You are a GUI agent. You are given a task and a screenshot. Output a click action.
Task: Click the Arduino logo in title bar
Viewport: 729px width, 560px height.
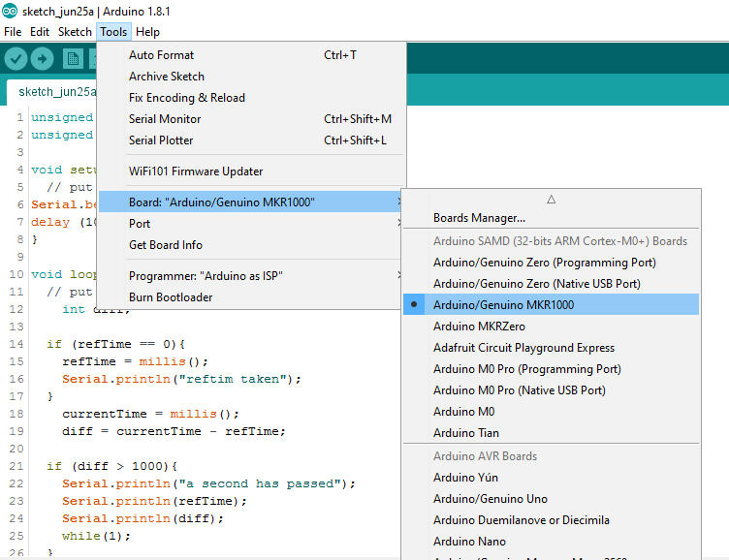click(9, 11)
